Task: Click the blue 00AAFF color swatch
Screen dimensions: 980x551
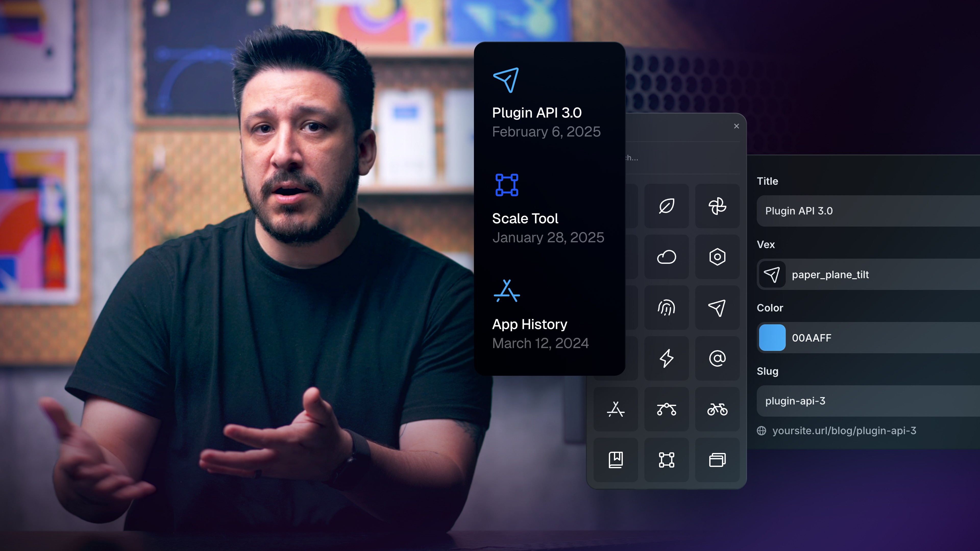Action: click(772, 338)
